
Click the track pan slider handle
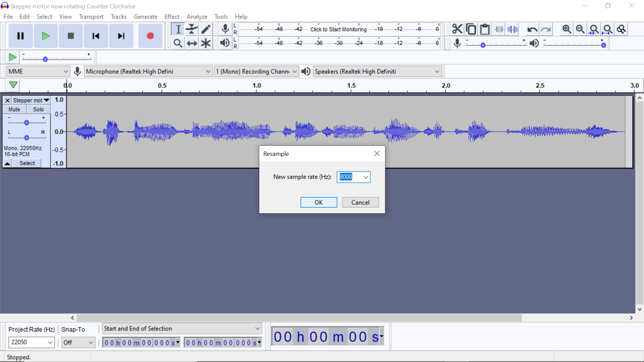[x=26, y=137]
